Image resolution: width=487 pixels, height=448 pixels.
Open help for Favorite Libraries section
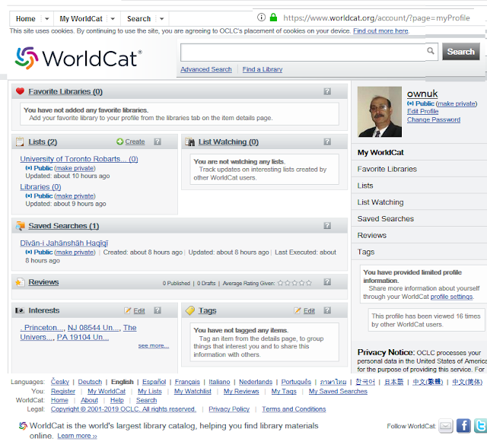point(327,91)
